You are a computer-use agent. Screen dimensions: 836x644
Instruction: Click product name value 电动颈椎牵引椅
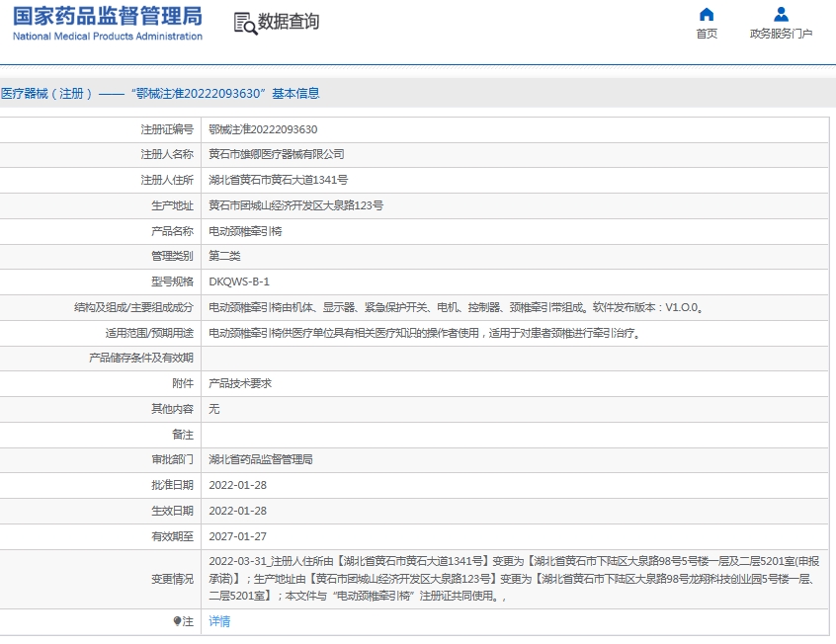(x=245, y=231)
